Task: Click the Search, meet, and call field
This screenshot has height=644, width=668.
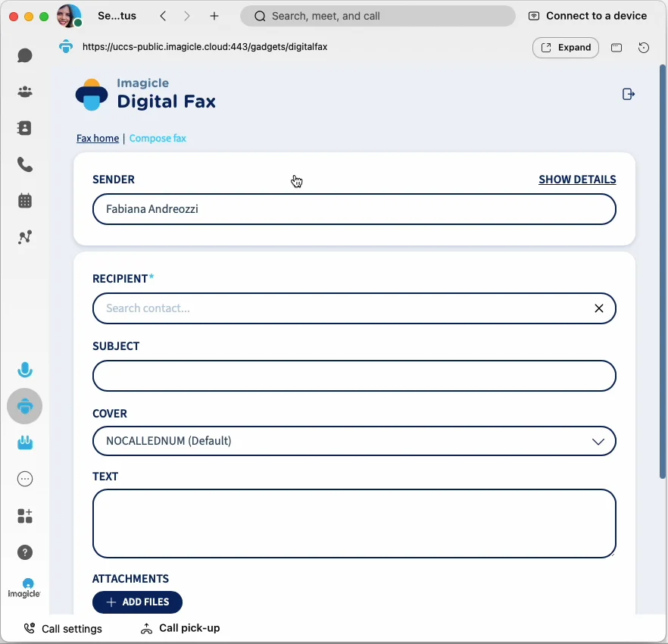Action: point(378,16)
